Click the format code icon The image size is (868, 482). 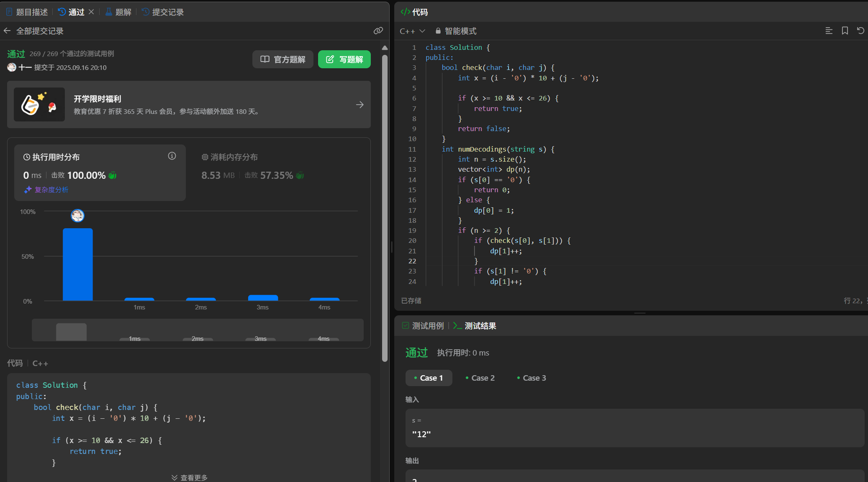tap(829, 31)
